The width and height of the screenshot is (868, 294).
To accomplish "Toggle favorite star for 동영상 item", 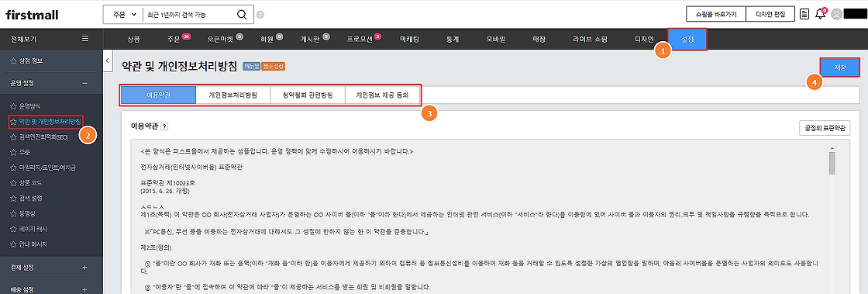I will click(13, 213).
